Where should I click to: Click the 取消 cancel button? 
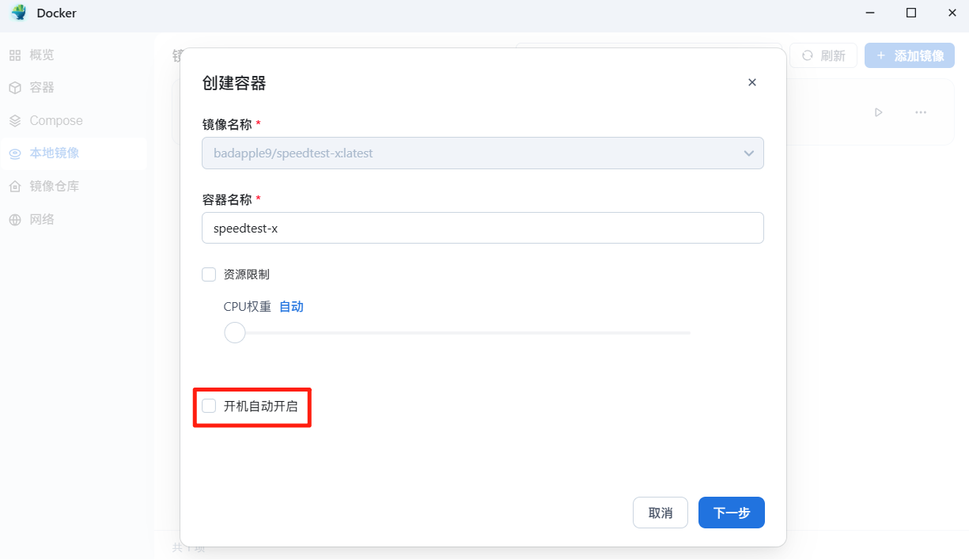661,513
